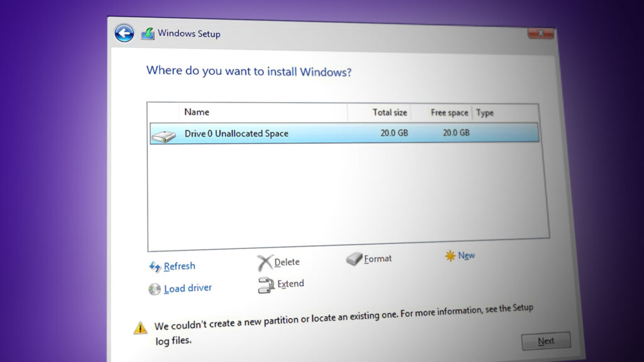
Task: Click the hard drive icon for Drive 0
Action: (x=164, y=136)
